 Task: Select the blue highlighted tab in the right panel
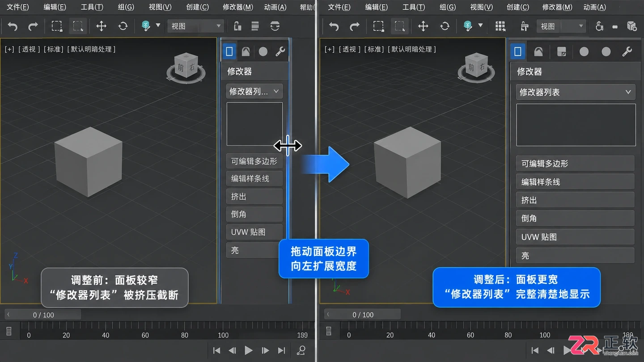(x=518, y=51)
